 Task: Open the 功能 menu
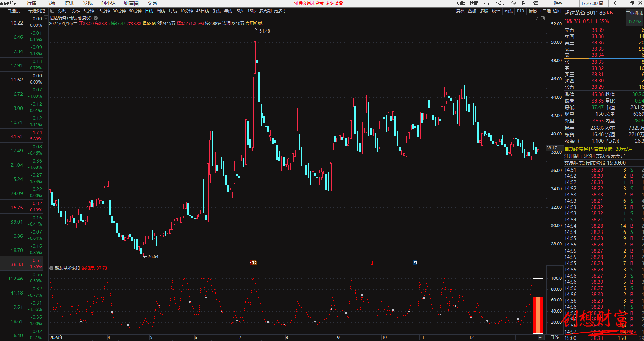pyautogui.click(x=461, y=3)
